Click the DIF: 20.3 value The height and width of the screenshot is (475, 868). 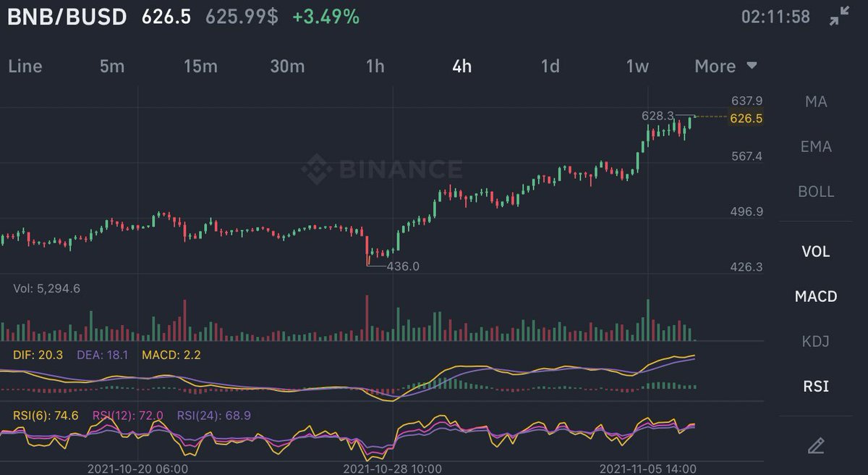click(x=38, y=355)
